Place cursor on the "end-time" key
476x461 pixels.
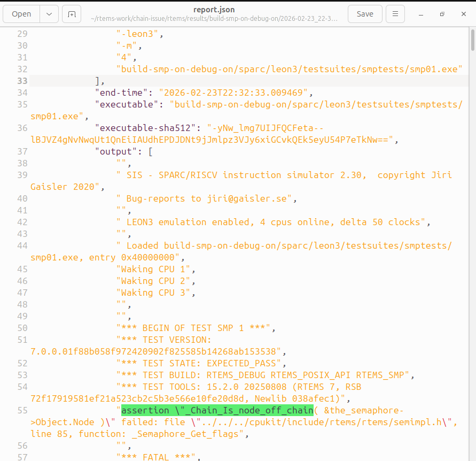121,93
